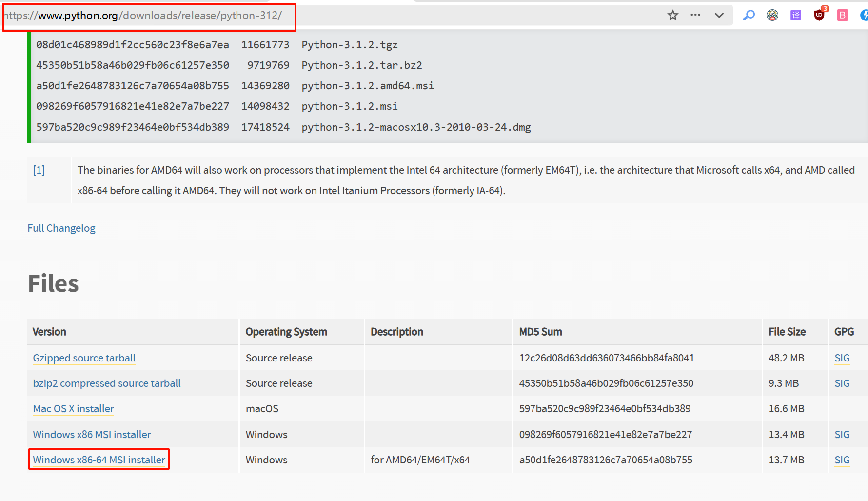Select byte size 14369280 in checksum block

point(265,86)
